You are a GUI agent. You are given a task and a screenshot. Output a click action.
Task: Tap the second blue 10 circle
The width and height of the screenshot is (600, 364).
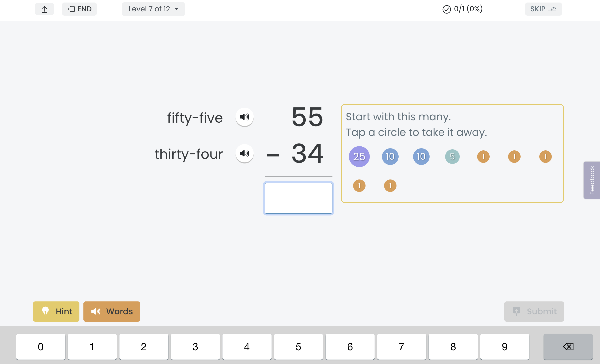pos(421,157)
